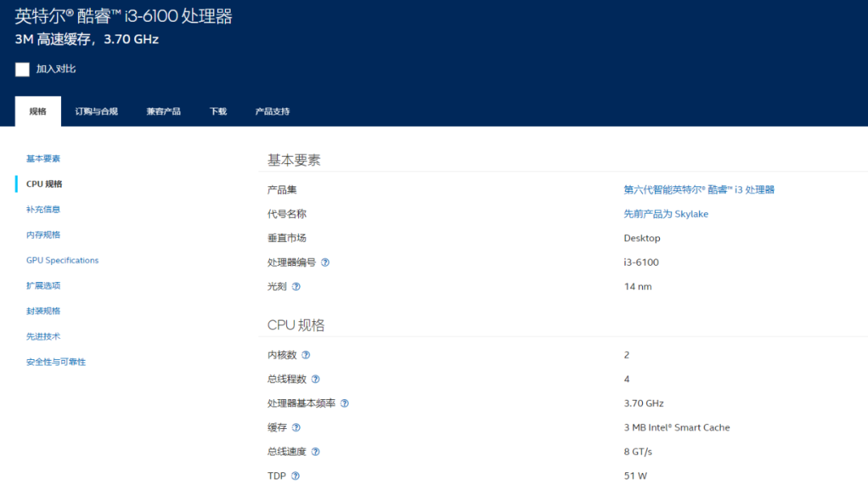Viewport: 868px width, 490px height.
Task: Open 封装规格 sidebar link
Action: pos(43,312)
